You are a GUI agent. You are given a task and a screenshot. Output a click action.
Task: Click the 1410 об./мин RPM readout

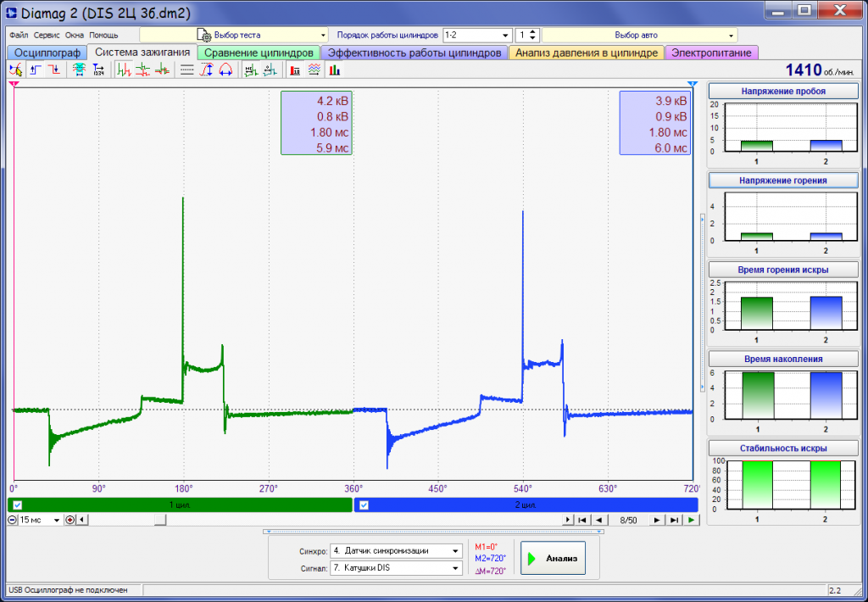tap(820, 70)
